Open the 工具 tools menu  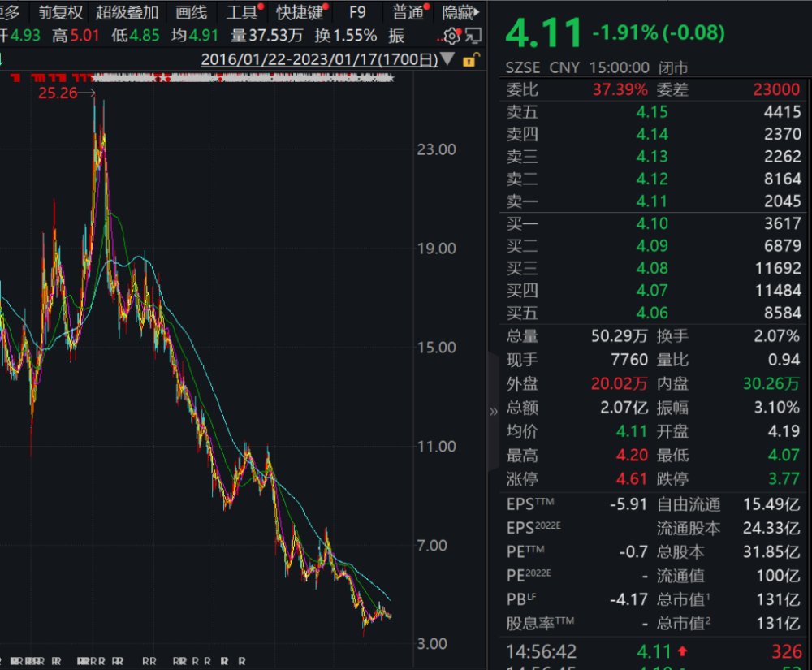click(x=242, y=12)
